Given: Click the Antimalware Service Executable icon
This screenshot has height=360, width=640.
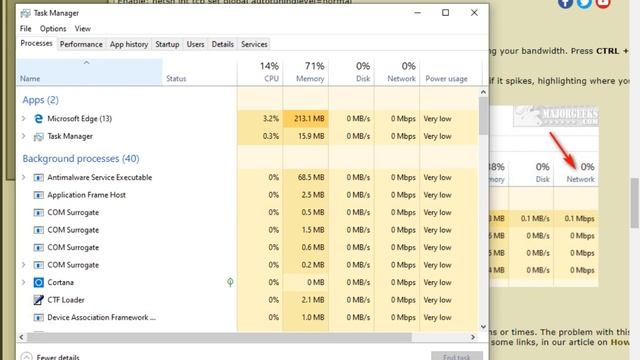Looking at the screenshot, I should pos(38,178).
